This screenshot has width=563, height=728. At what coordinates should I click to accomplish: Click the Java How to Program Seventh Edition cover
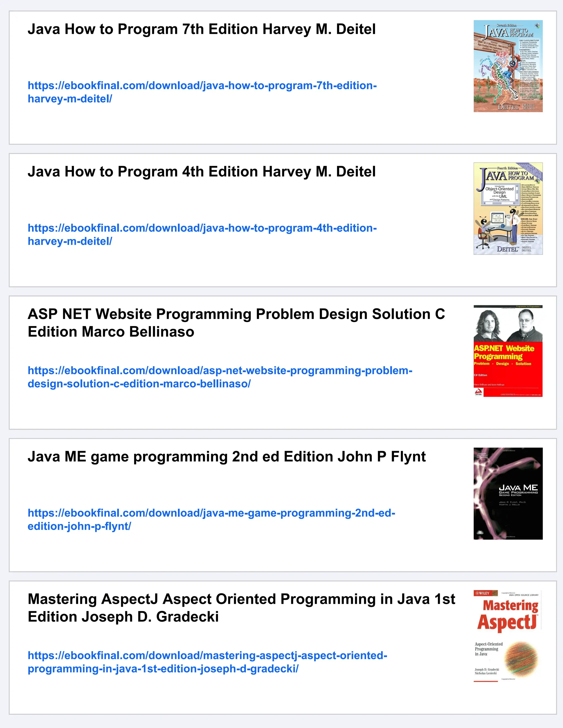(x=508, y=66)
